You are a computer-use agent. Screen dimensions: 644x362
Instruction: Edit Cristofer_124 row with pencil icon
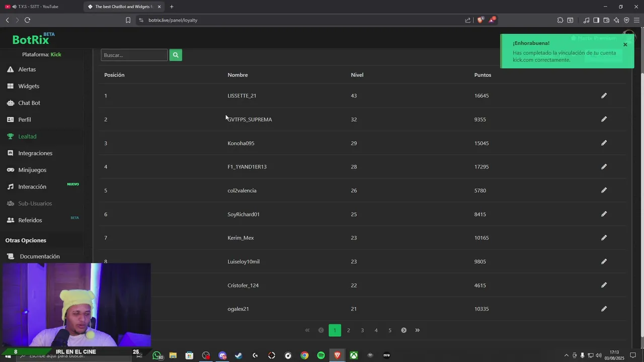[x=604, y=285]
